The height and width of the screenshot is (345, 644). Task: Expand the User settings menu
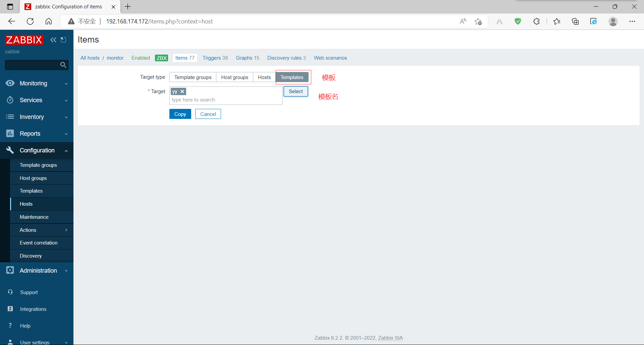click(66, 342)
